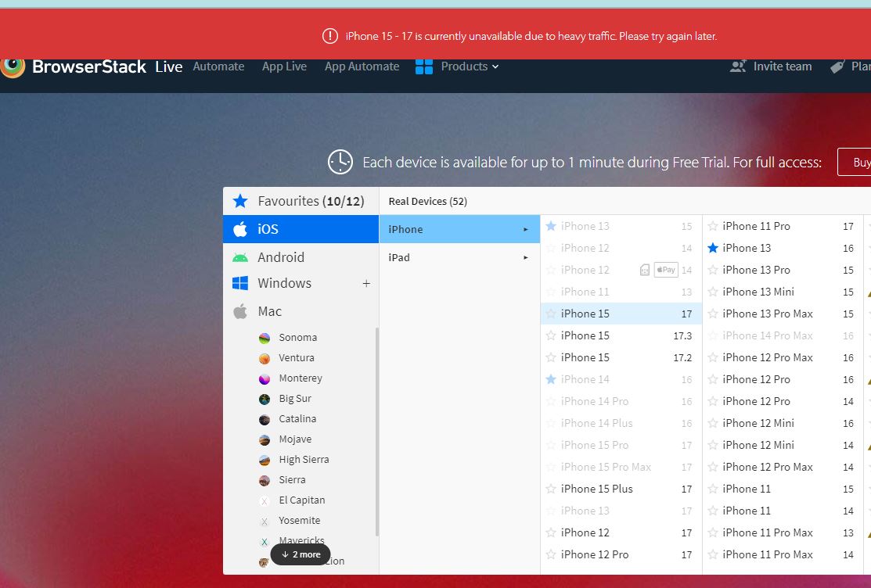Toggle the star for iPhone 15 Plus
Screen dimensions: 871x588
click(x=550, y=489)
